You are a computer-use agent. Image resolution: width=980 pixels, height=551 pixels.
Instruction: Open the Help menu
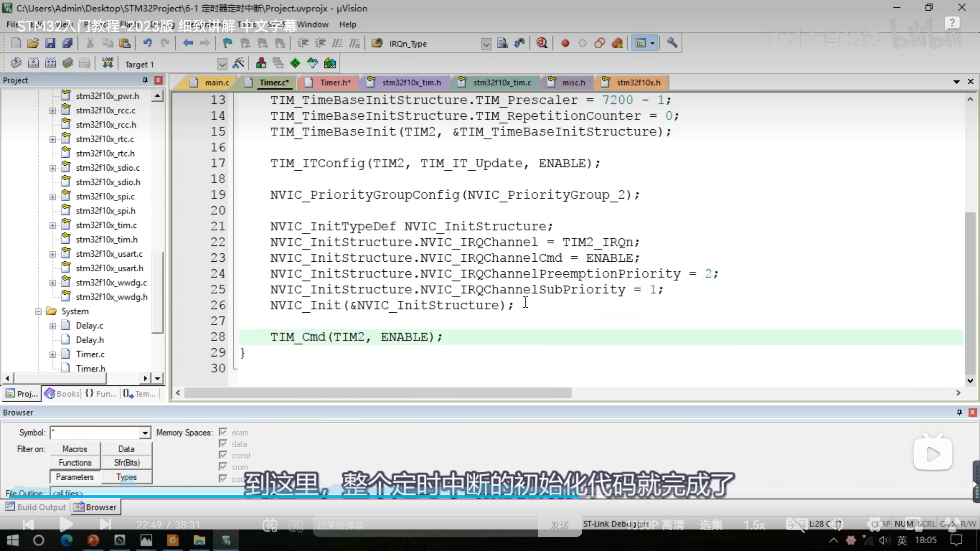click(x=347, y=24)
